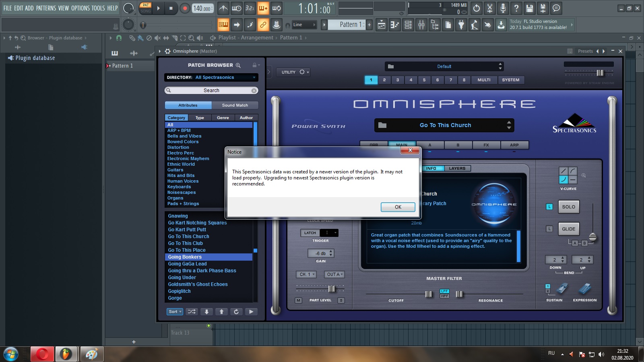Refresh the Omnisphere patch browser
Screen dimensions: 644x362
tap(236, 312)
